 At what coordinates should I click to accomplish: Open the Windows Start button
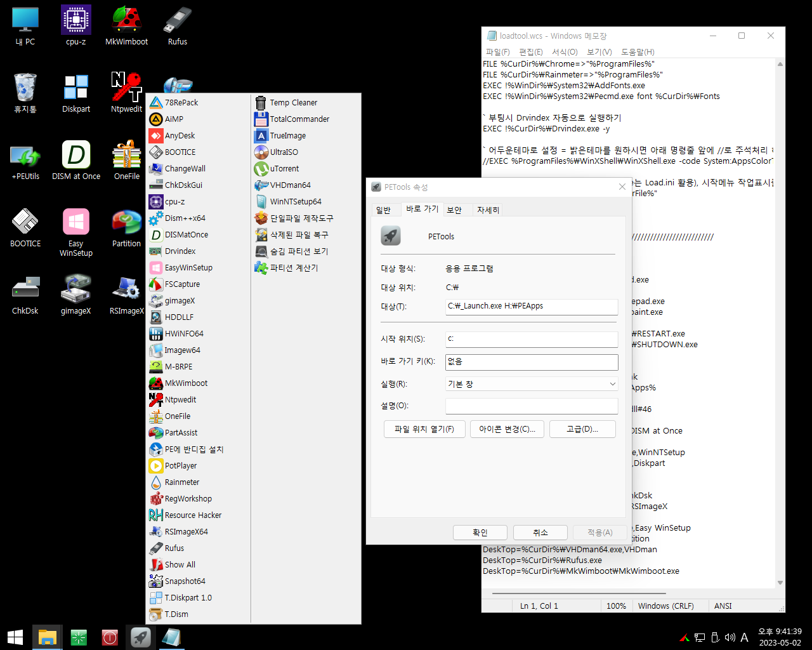[x=15, y=637]
